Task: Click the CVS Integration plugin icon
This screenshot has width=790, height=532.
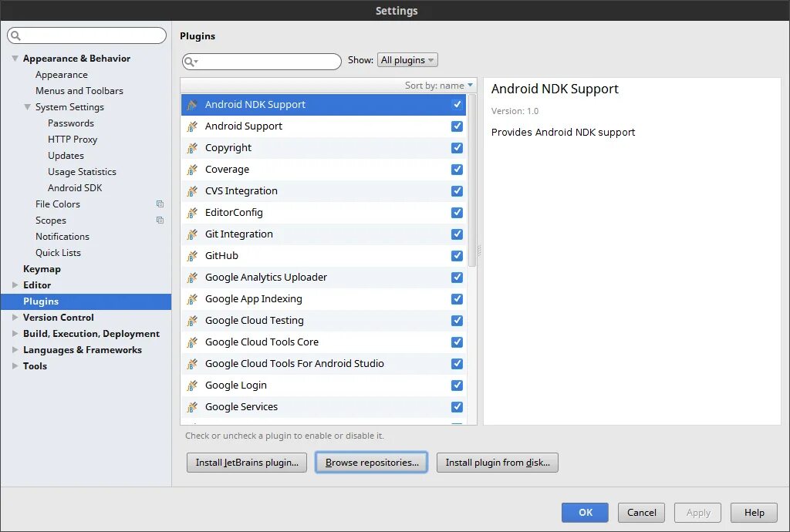Action: tap(192, 191)
